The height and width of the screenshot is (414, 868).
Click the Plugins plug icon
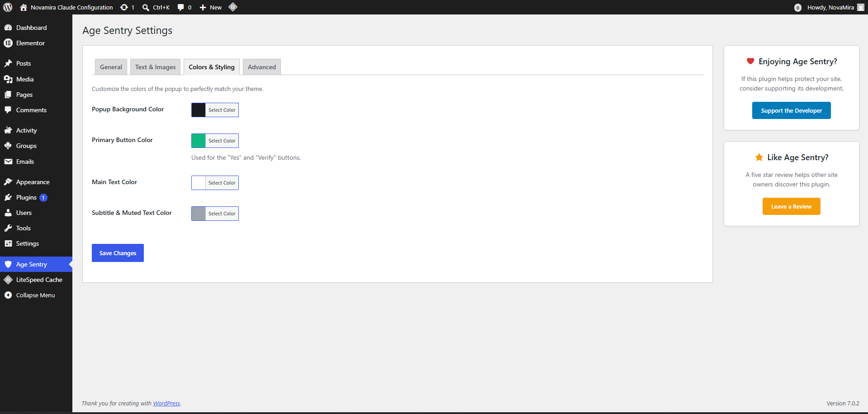point(8,197)
